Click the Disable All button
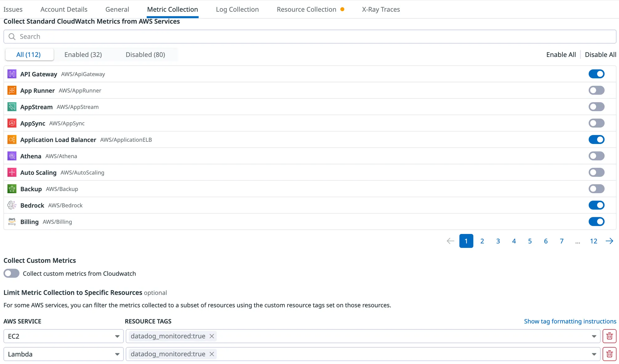Viewport: 619px width, 364px height. coord(600,54)
